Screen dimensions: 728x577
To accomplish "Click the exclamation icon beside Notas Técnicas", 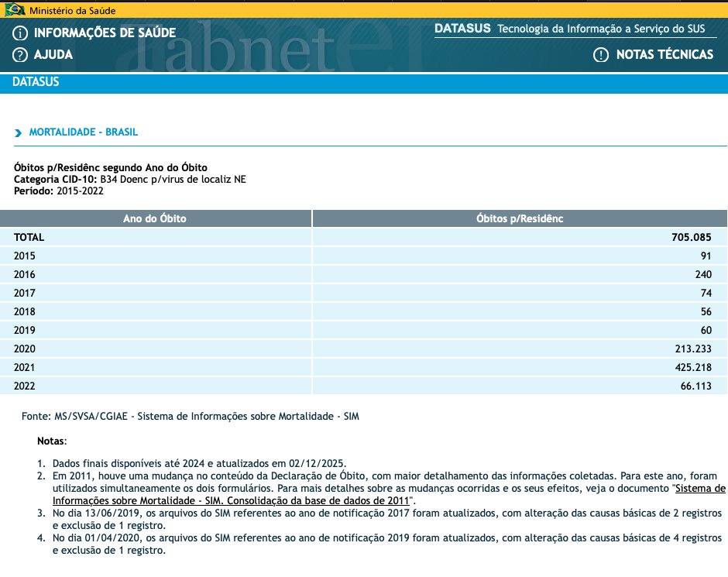I will click(x=601, y=55).
